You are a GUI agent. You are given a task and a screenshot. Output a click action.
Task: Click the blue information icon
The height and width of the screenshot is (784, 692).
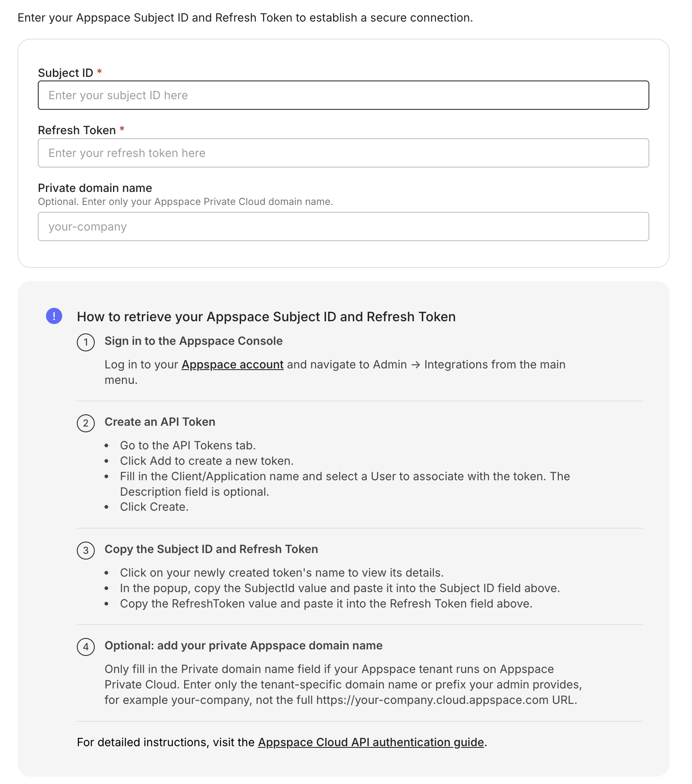tap(53, 317)
